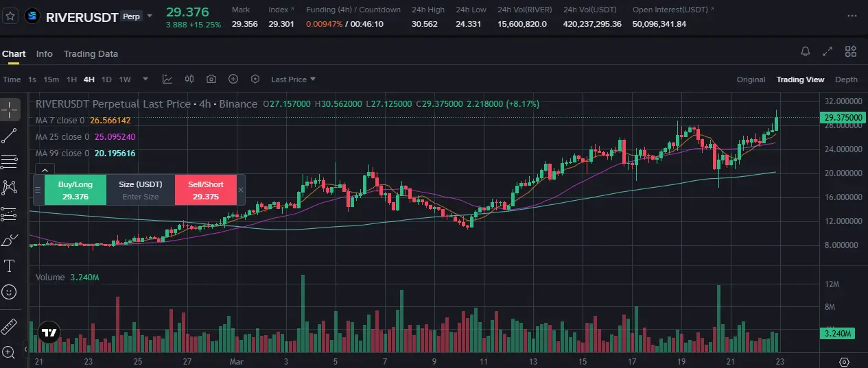Image resolution: width=868 pixels, height=368 pixels.
Task: Select the Time line chart interval
Action: [12, 79]
